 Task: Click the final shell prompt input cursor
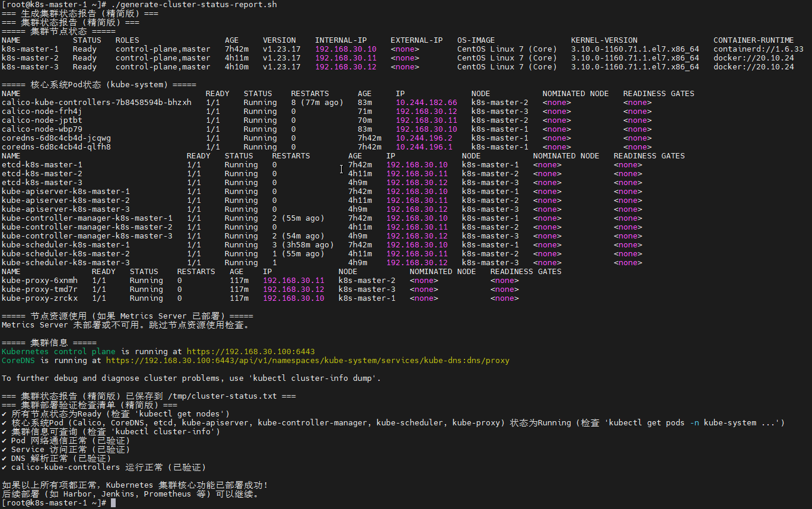[x=113, y=503]
